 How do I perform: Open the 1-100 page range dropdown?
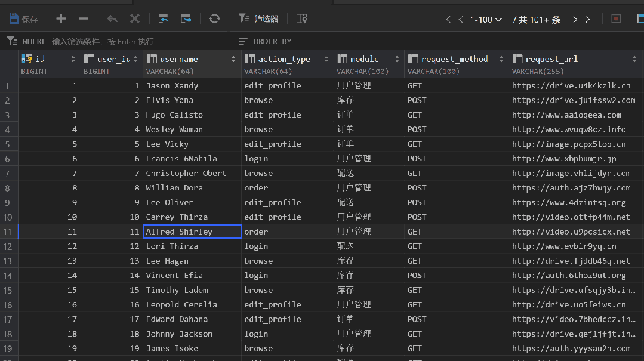pyautogui.click(x=486, y=19)
